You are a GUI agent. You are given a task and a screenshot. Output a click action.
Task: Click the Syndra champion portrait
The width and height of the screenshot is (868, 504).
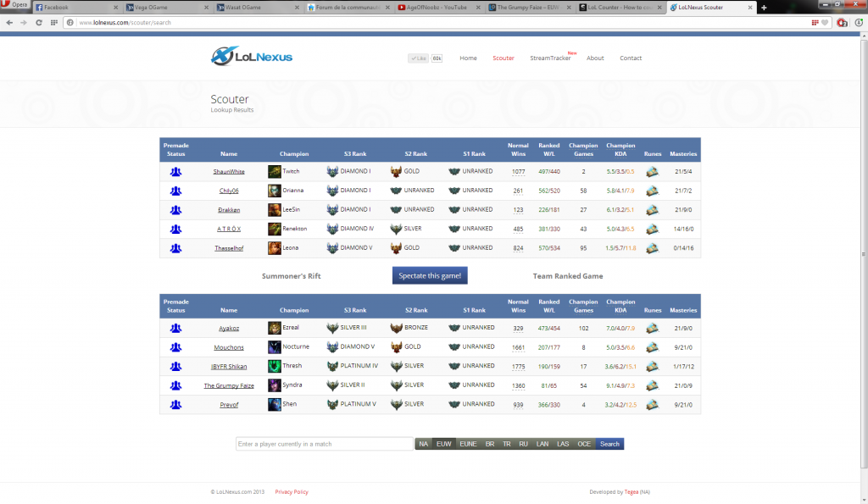[274, 385]
